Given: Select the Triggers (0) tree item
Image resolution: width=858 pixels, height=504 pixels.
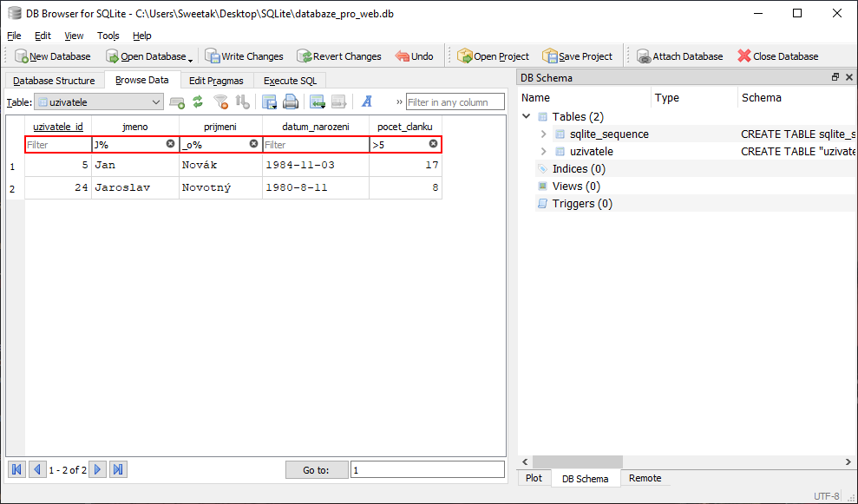Looking at the screenshot, I should tap(582, 204).
